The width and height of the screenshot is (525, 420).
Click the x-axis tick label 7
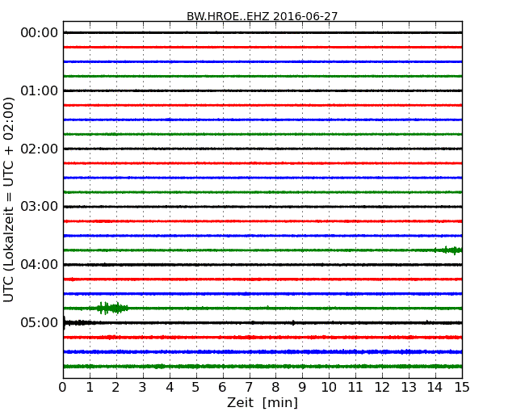coord(249,388)
